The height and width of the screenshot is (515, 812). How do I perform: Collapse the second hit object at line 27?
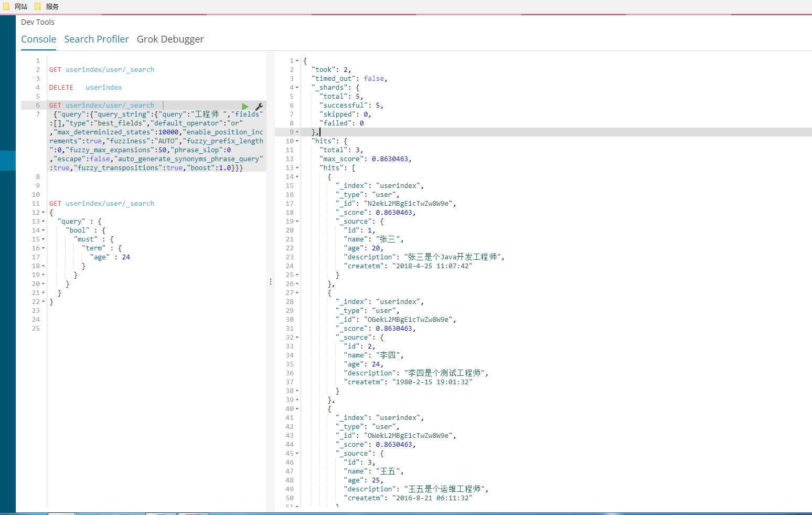(297, 293)
